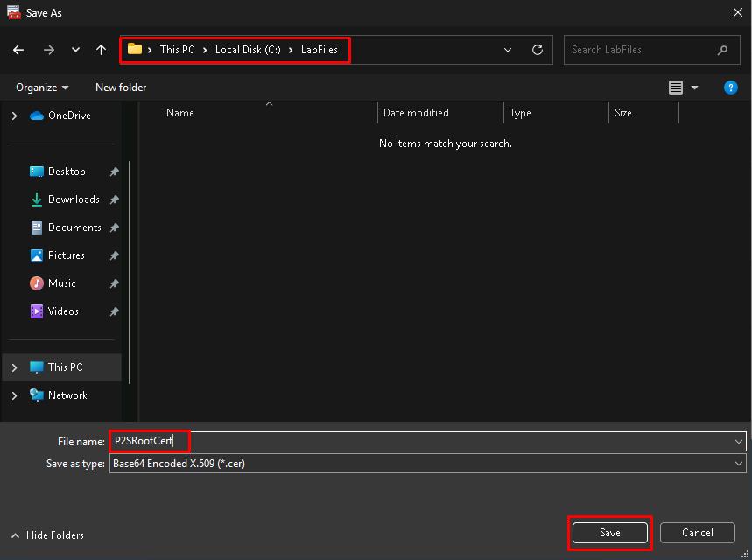Open the address bar history dropdown
This screenshot has height=560, width=752.
point(508,50)
